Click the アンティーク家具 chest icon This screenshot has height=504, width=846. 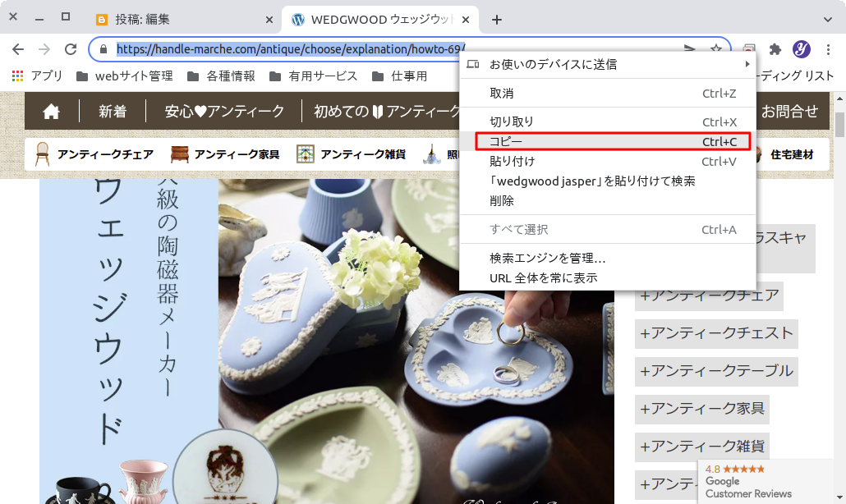180,154
